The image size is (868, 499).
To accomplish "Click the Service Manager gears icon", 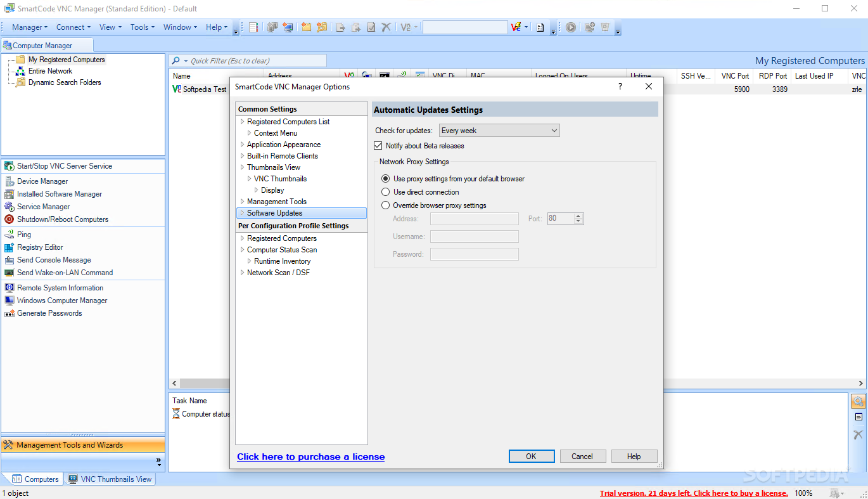I will pos(10,207).
